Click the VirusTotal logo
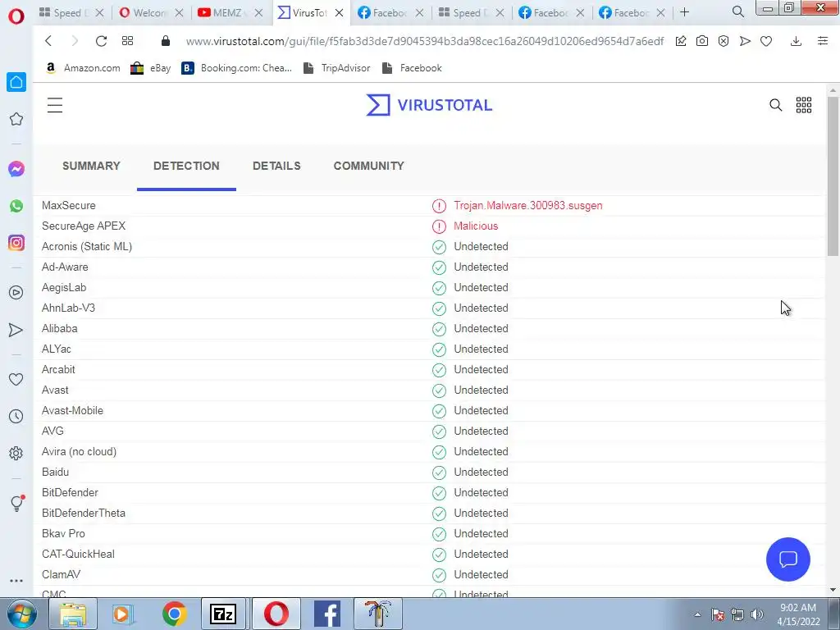The image size is (840, 630). (429, 105)
